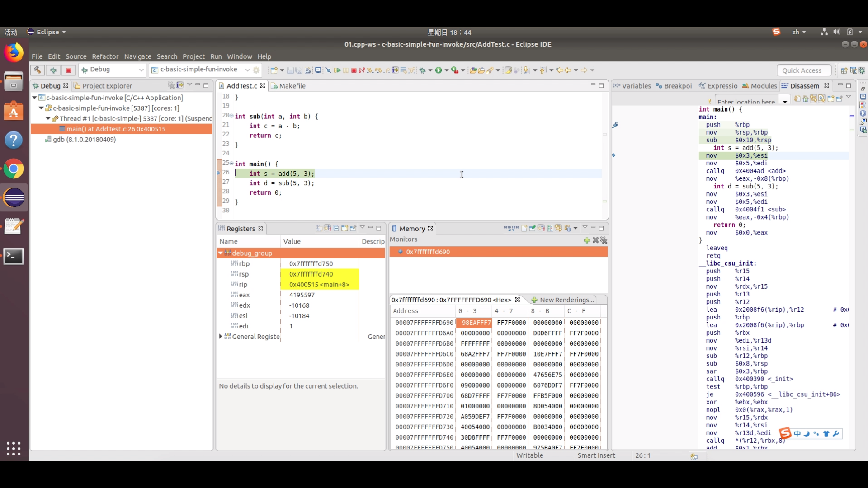Fold the sub() function at line 20
Viewport: 868px width, 488px height.
(x=231, y=116)
